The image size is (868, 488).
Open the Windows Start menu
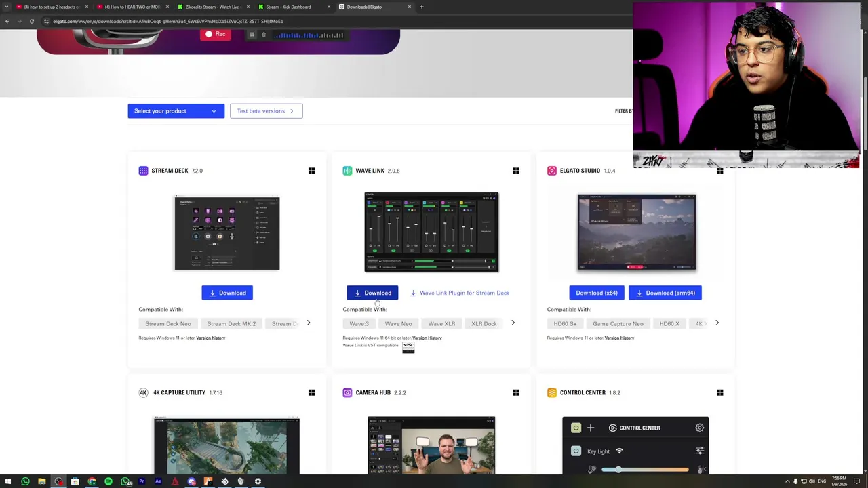pos(8,481)
